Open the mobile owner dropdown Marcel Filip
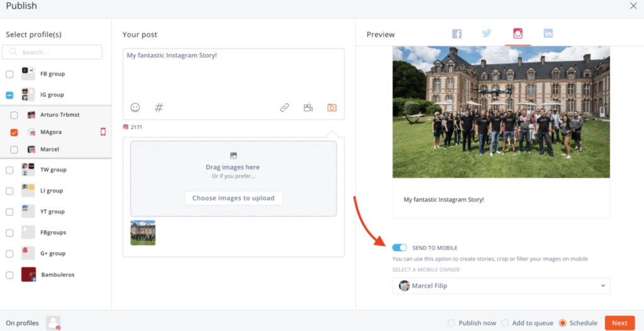 [501, 286]
